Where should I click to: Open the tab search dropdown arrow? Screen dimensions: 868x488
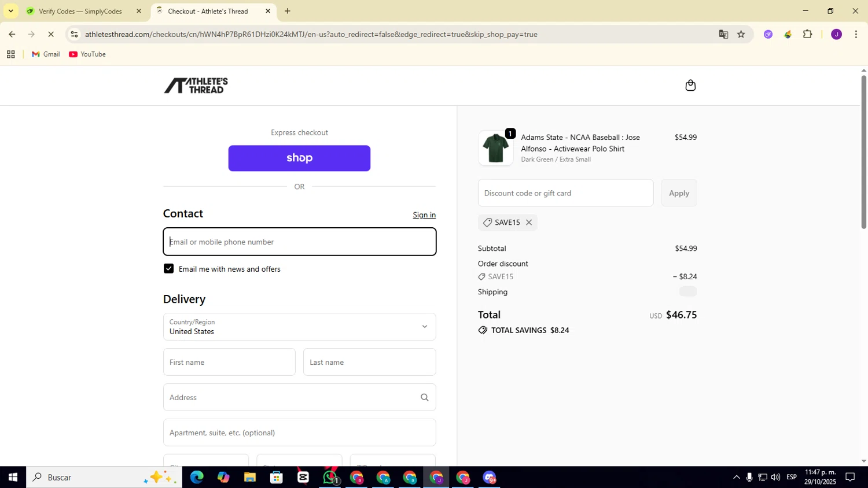click(10, 11)
